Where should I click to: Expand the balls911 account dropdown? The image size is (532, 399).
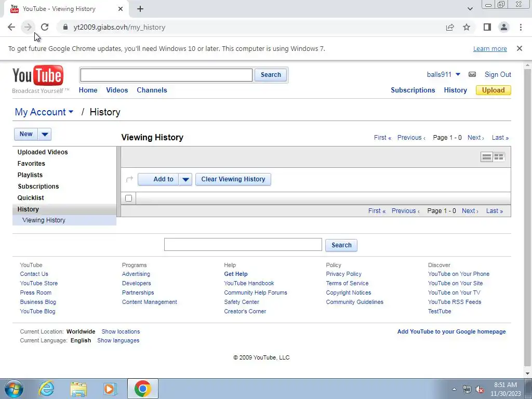tap(458, 74)
